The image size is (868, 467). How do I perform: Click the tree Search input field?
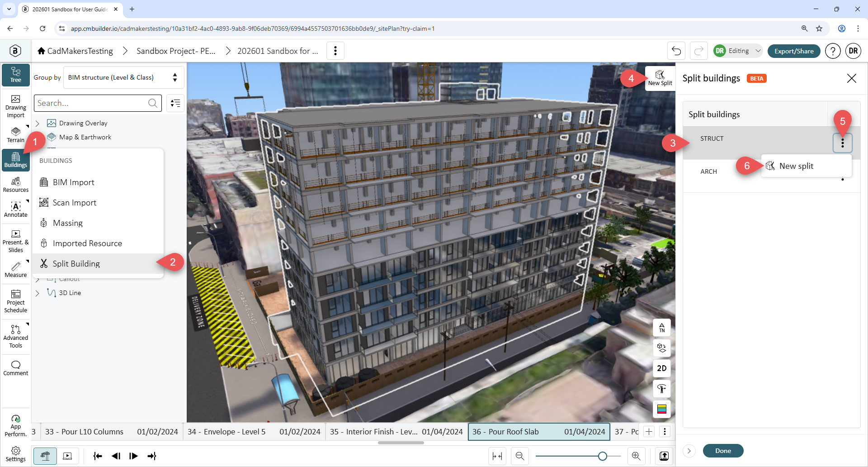[x=98, y=103]
